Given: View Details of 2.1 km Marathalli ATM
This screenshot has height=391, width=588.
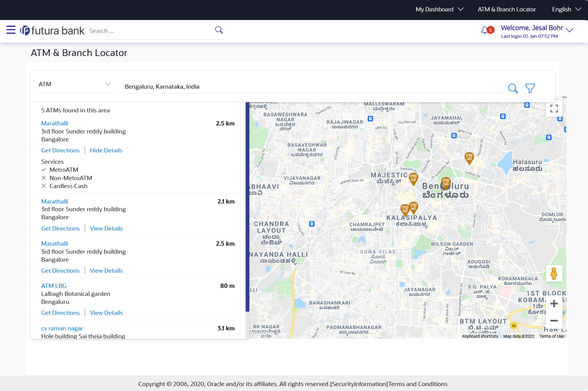Looking at the screenshot, I should [106, 228].
